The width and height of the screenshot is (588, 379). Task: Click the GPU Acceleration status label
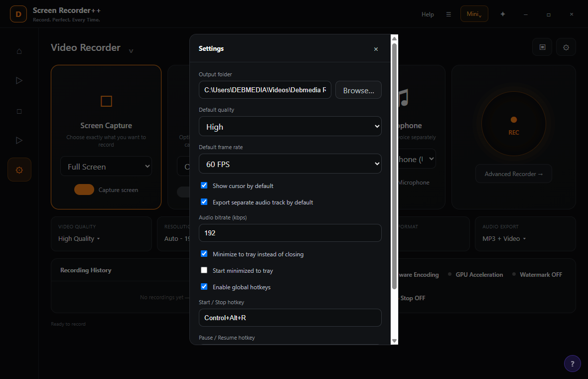pyautogui.click(x=479, y=275)
